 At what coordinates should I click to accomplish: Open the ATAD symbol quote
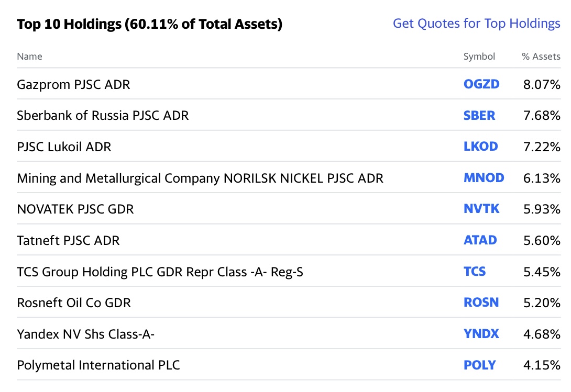click(x=480, y=240)
